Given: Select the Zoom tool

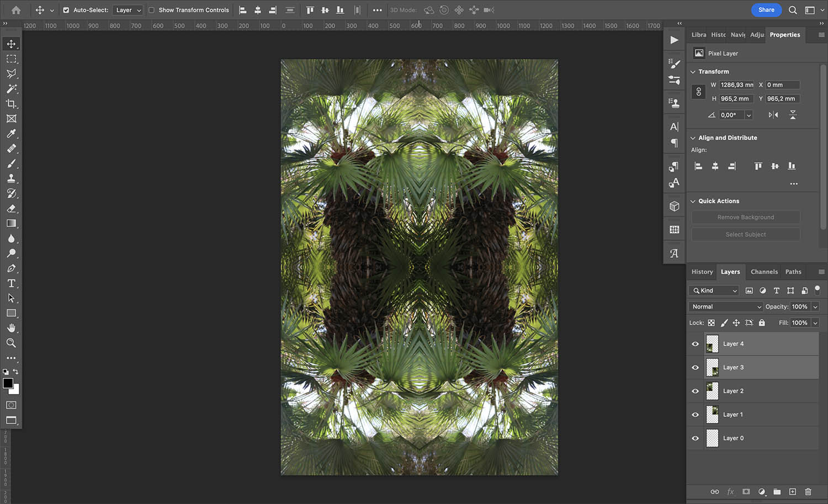Looking at the screenshot, I should coord(11,343).
